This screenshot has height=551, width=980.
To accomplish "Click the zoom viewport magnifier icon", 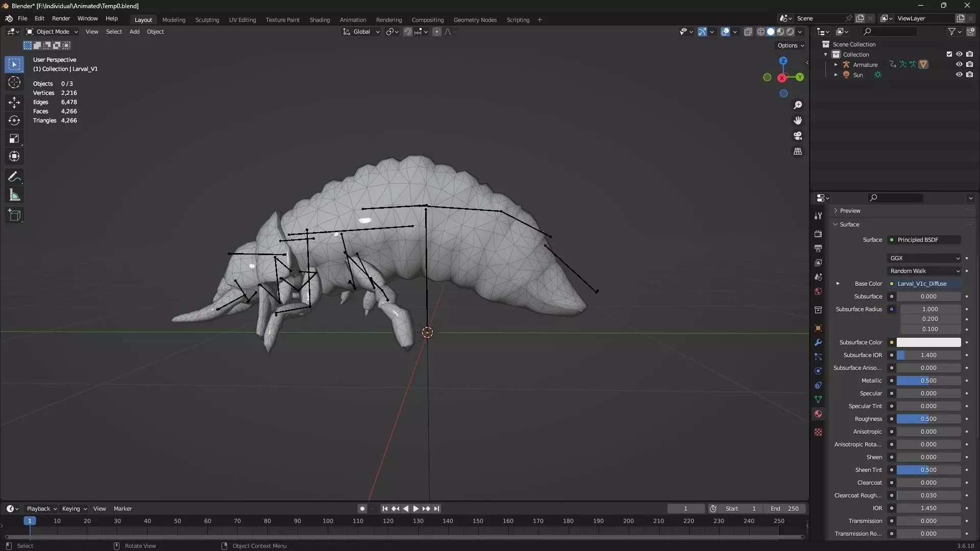I will (x=798, y=105).
